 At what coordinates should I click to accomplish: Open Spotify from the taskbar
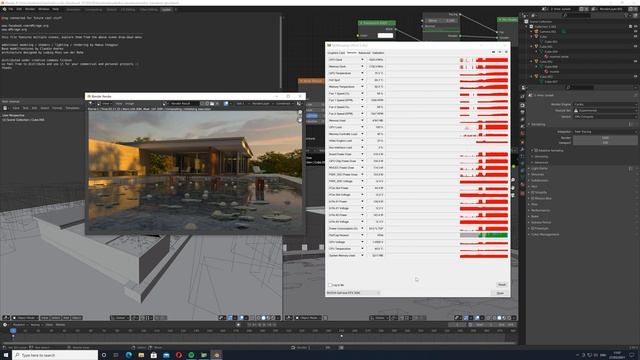[x=191, y=355]
